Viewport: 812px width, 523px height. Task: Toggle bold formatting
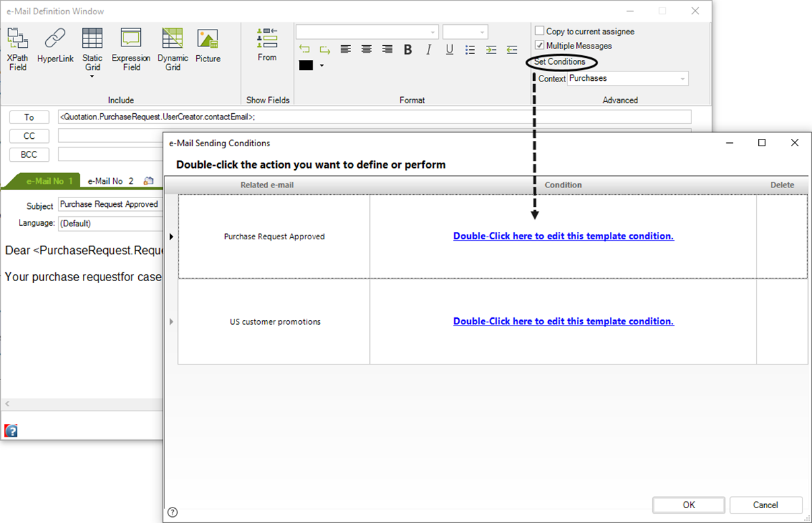point(408,49)
